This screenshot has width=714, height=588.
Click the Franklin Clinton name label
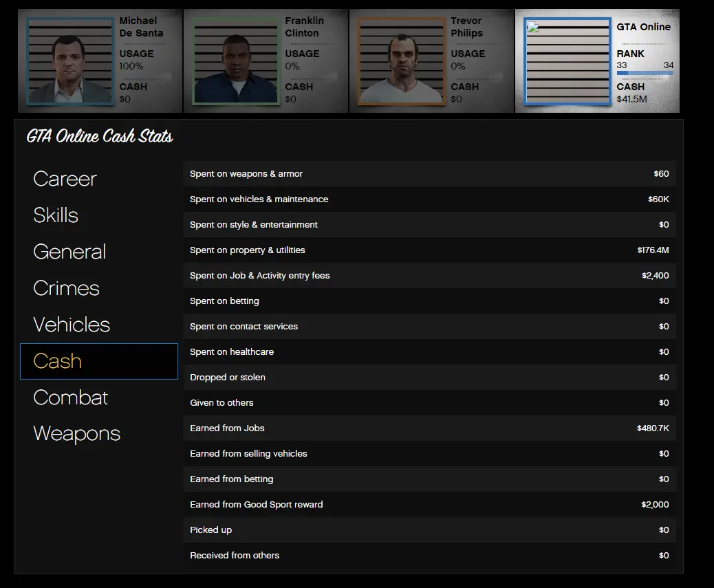(x=304, y=27)
